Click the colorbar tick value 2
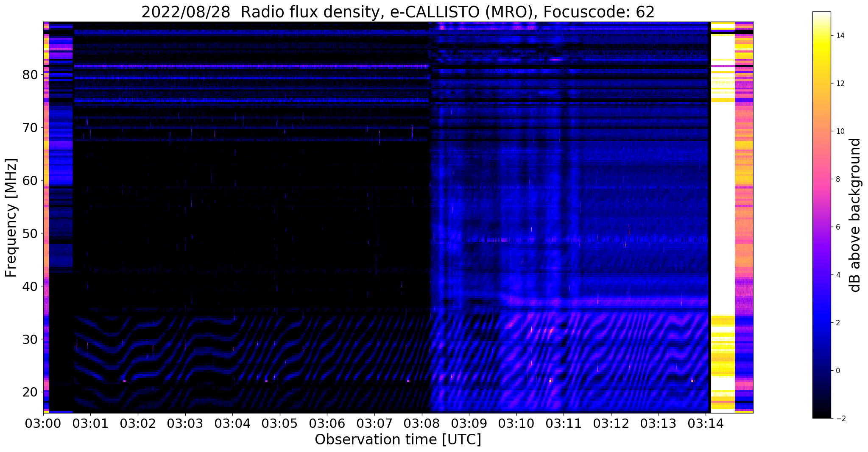The width and height of the screenshot is (868, 452). tap(837, 323)
